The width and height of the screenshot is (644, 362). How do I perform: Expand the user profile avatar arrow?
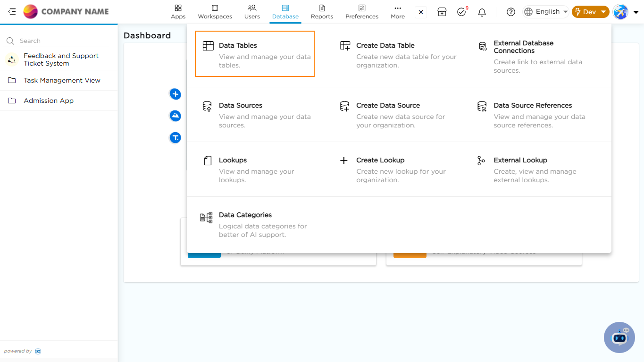[x=636, y=12]
